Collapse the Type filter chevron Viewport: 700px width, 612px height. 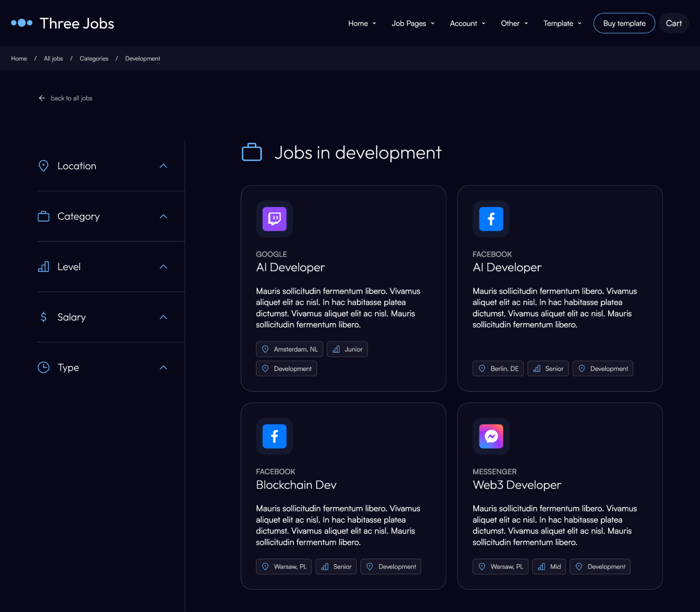[x=163, y=367]
